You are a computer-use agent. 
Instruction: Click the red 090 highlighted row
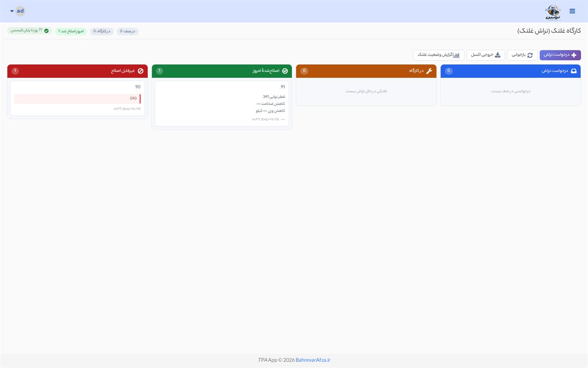coord(78,98)
